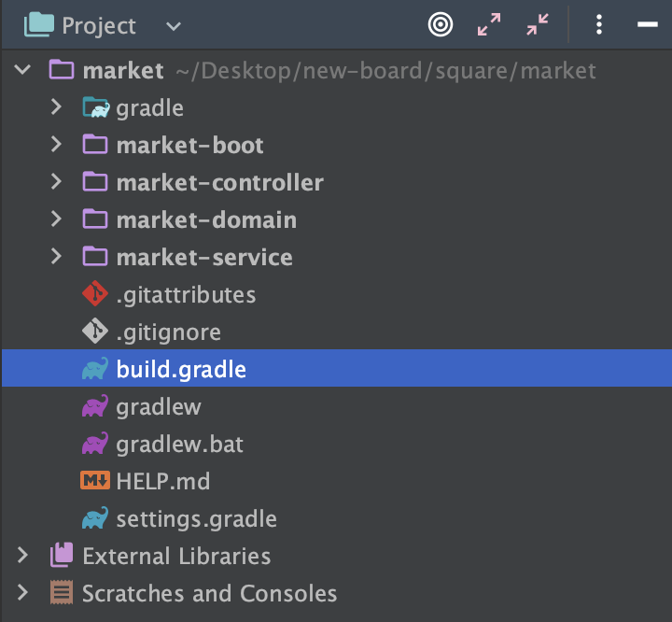The image size is (672, 622).
Task: Click the gradle folder elephant icon
Action: tap(95, 106)
